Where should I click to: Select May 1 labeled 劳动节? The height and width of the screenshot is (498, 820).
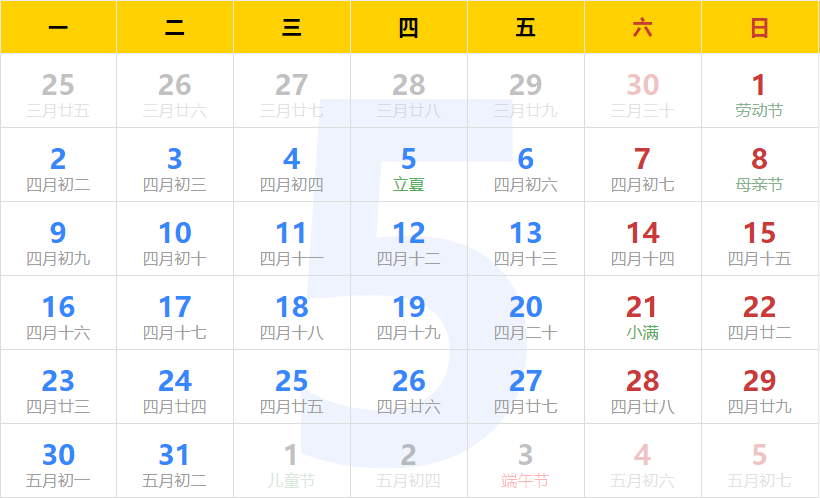point(759,90)
